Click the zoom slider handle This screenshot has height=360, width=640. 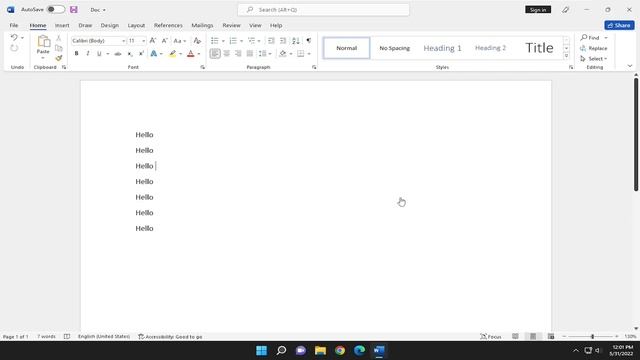click(592, 336)
